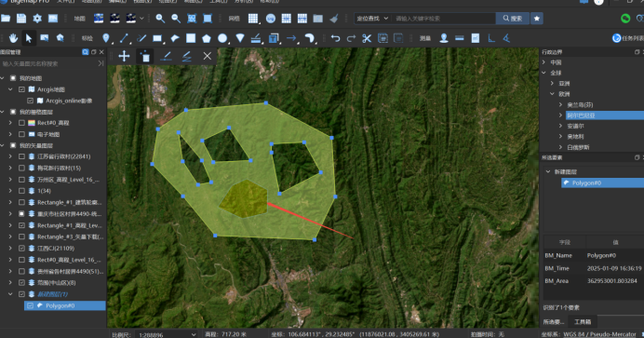644x338 pixels.
Task: Check 梅花新行政村(15) layer
Action: pos(21,168)
